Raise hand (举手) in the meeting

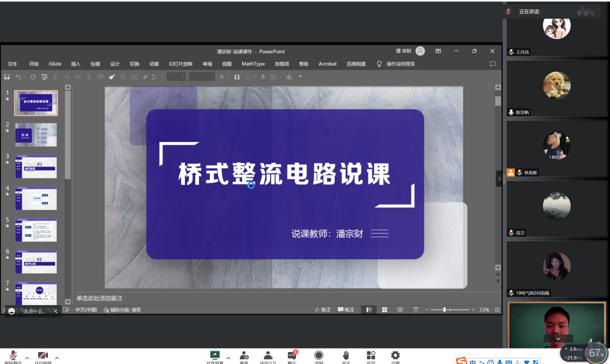(346, 357)
